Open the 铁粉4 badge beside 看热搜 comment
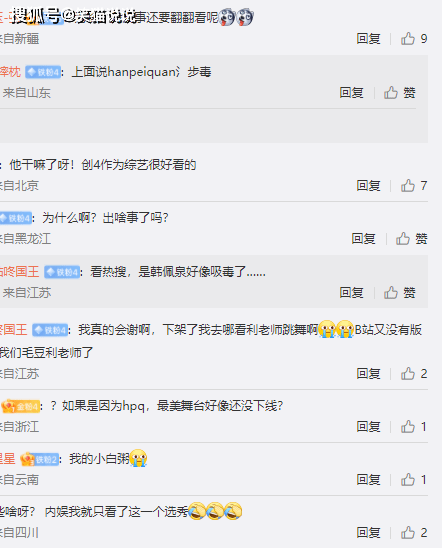Viewport: 442px width, 548px height. click(x=62, y=272)
